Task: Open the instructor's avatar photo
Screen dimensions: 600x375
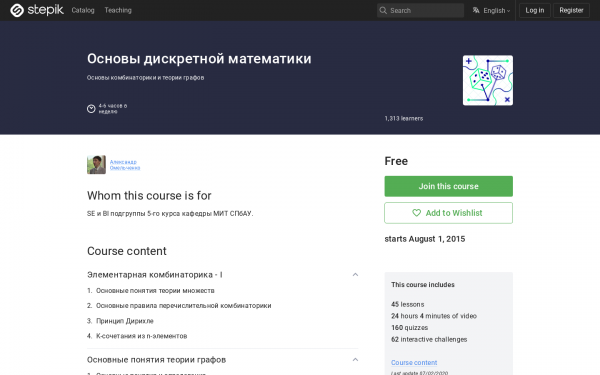Action: 96,165
